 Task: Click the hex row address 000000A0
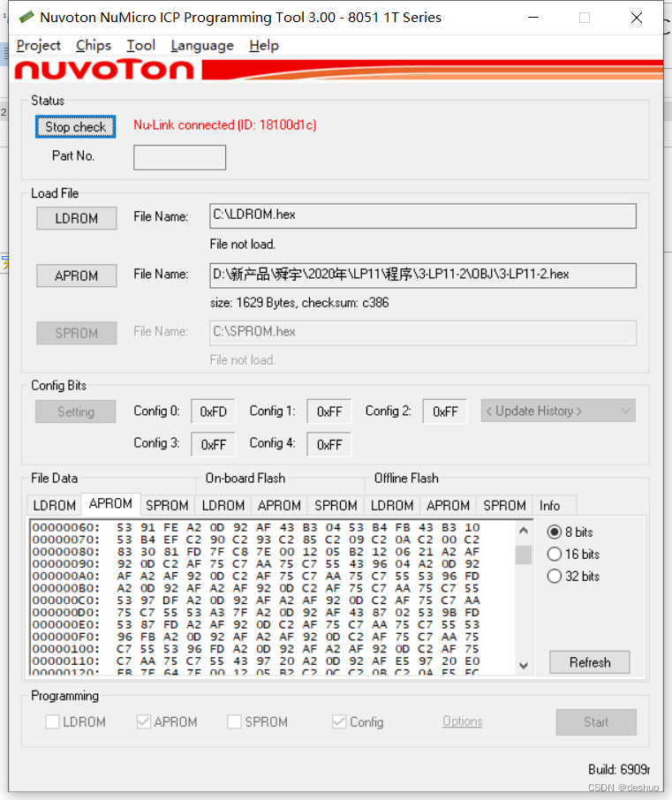point(66,576)
